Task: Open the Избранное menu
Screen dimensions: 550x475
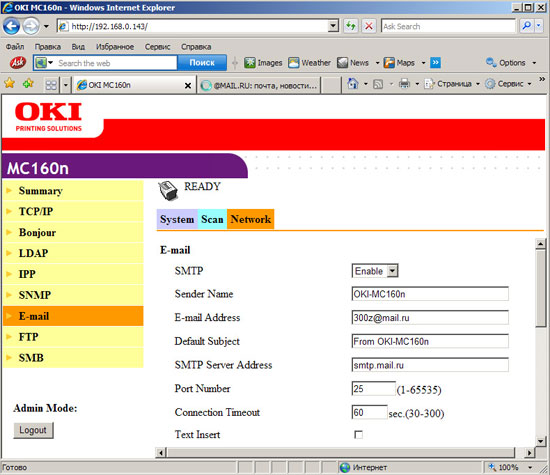Action: click(115, 47)
